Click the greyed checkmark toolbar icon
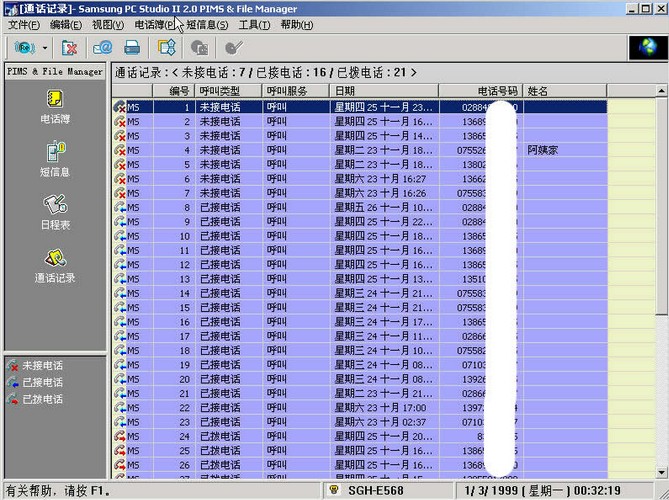Viewport: 669px width, 500px height. click(x=233, y=47)
